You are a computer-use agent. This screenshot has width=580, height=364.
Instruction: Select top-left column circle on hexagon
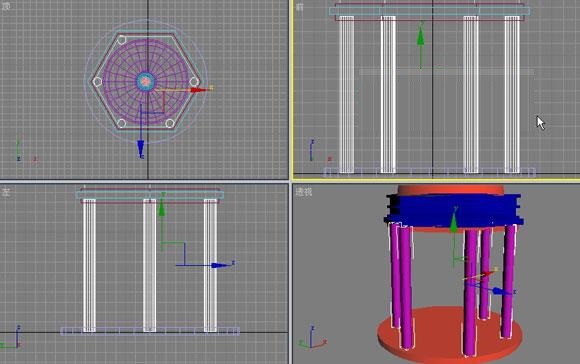coord(122,40)
